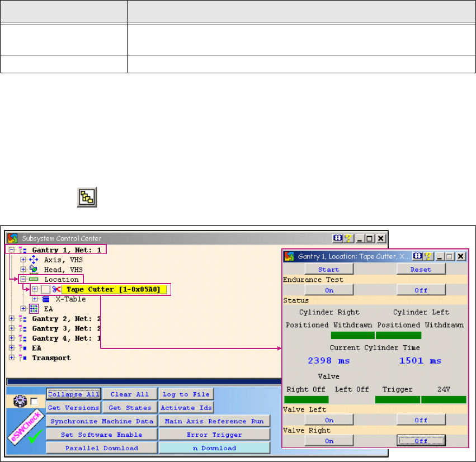Expand the Gantry 2 tree node

click(x=11, y=319)
